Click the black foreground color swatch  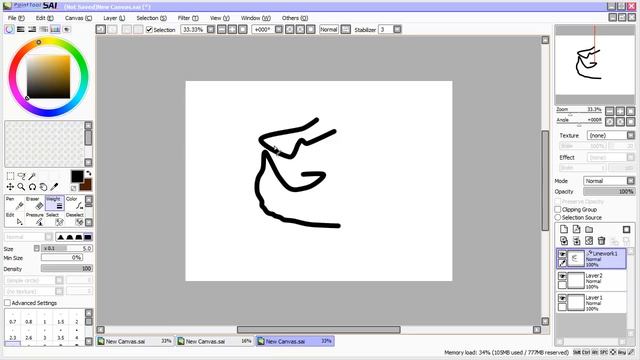(x=77, y=176)
